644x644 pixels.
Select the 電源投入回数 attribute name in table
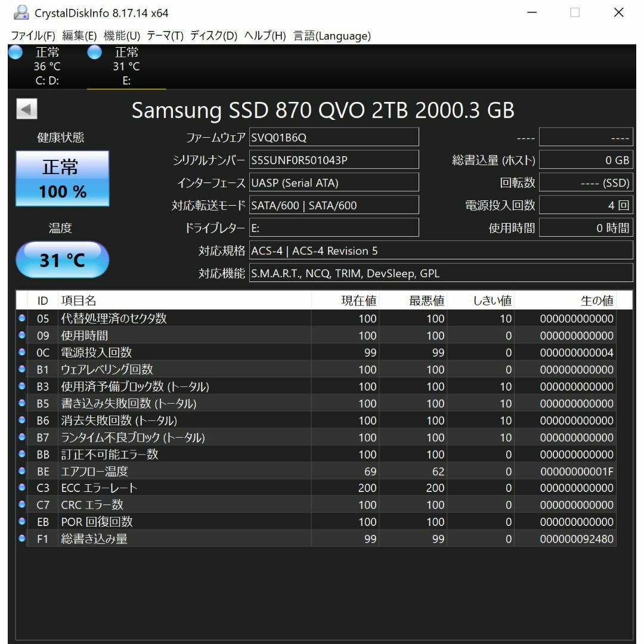[x=96, y=352]
